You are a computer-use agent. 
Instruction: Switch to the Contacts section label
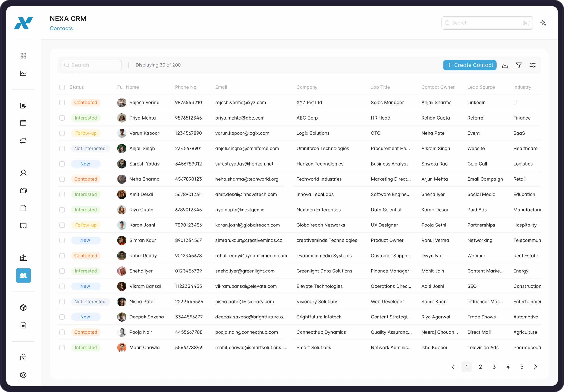(x=61, y=28)
